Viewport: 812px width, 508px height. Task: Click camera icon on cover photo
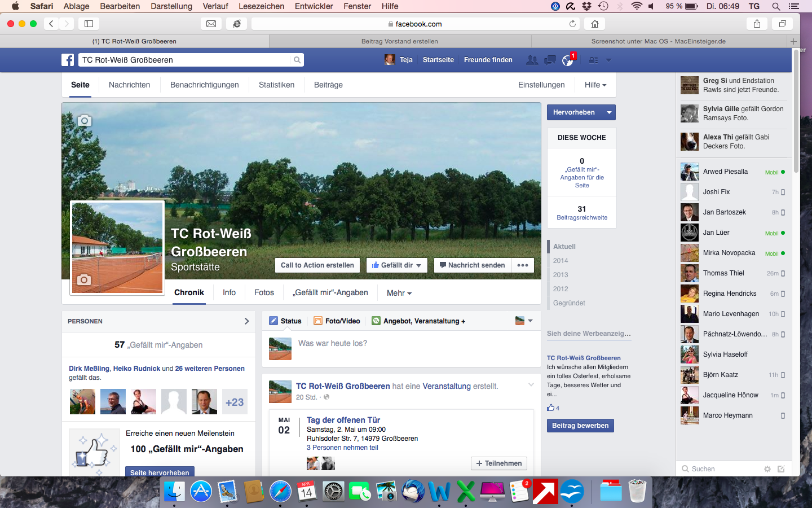pyautogui.click(x=85, y=120)
